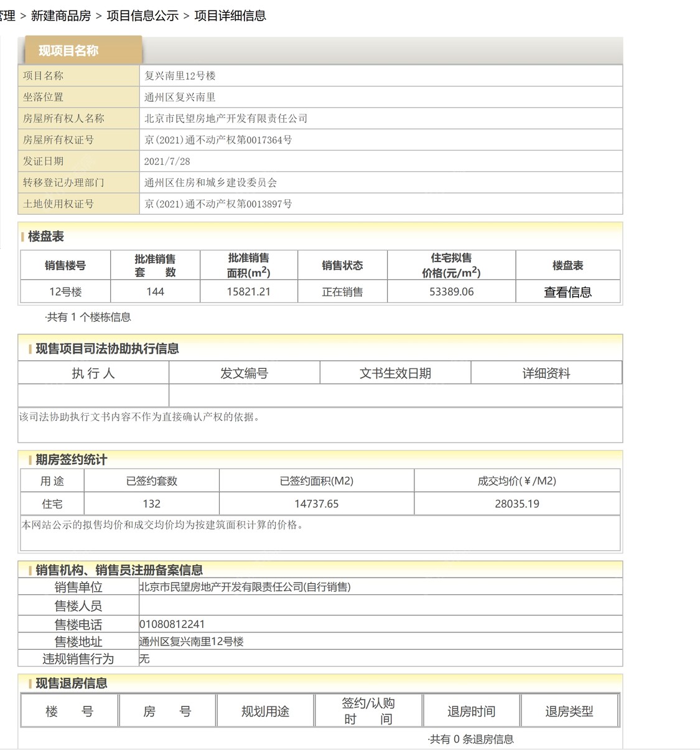Select 12号楼 cell in building table
The height and width of the screenshot is (750, 700).
[65, 291]
